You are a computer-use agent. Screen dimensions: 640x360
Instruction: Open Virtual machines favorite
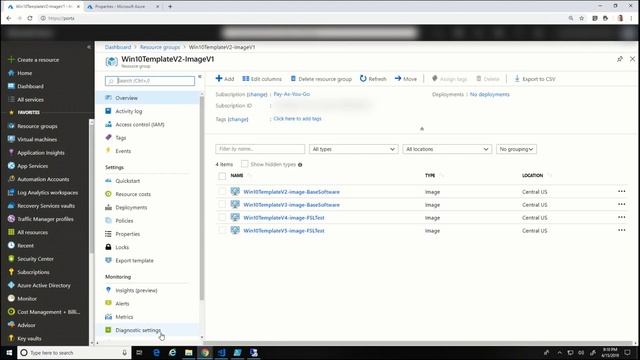37,139
